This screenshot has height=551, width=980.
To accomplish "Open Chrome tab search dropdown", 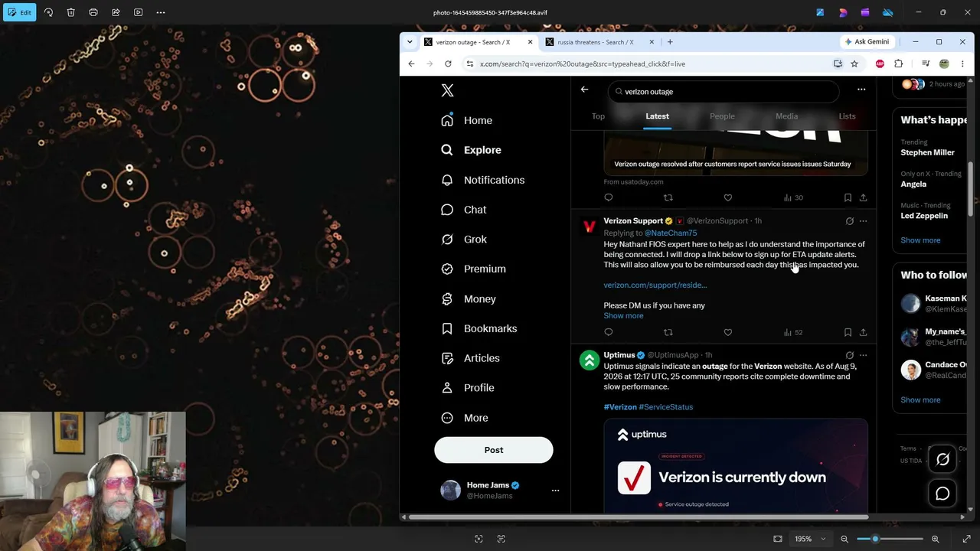I will [x=410, y=42].
